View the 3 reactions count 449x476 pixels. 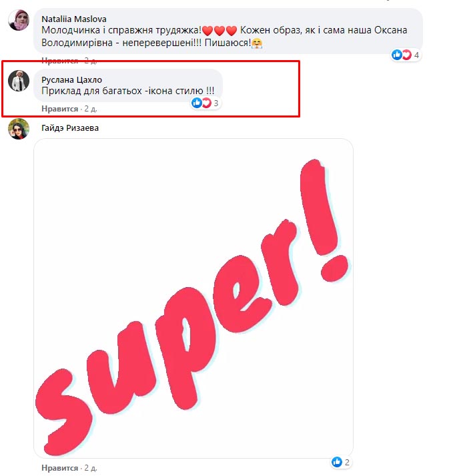click(216, 103)
